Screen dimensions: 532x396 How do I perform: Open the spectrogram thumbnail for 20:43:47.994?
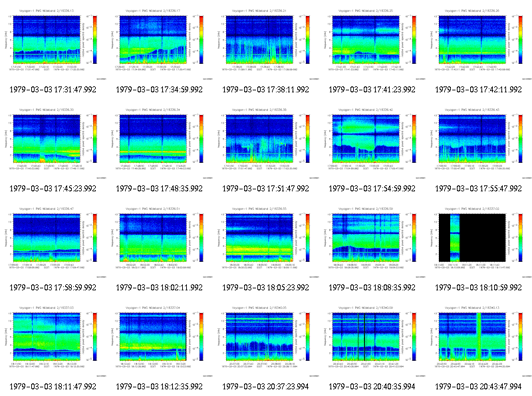(479, 341)
